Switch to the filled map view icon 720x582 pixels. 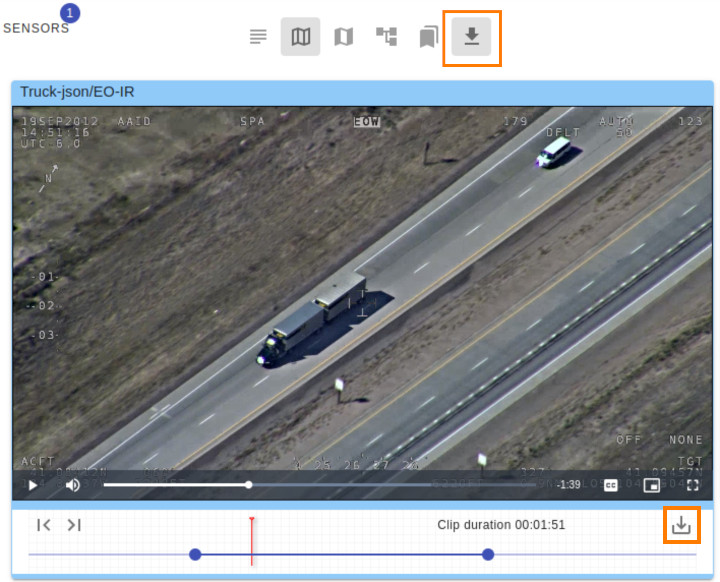coord(343,36)
